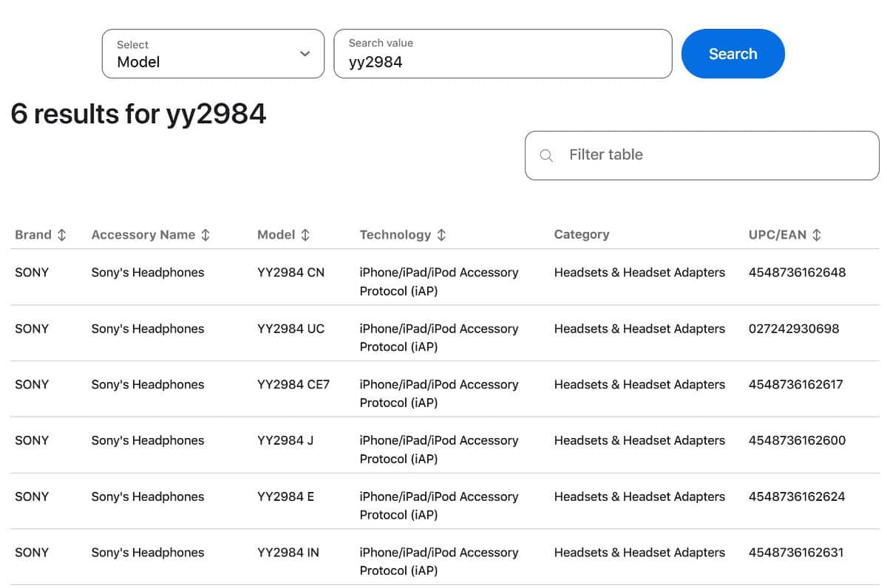The image size is (887, 588).
Task: Click Technology cell in YY2984 CE7 row
Action: tap(439, 394)
